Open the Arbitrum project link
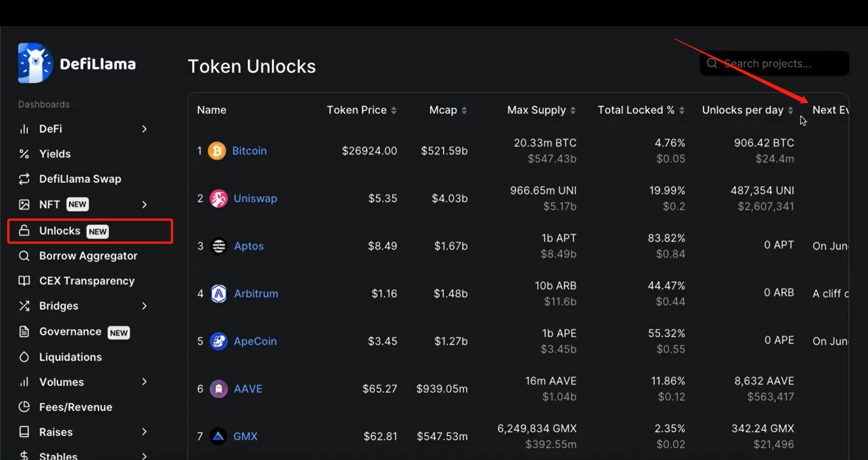868x460 pixels. [256, 294]
